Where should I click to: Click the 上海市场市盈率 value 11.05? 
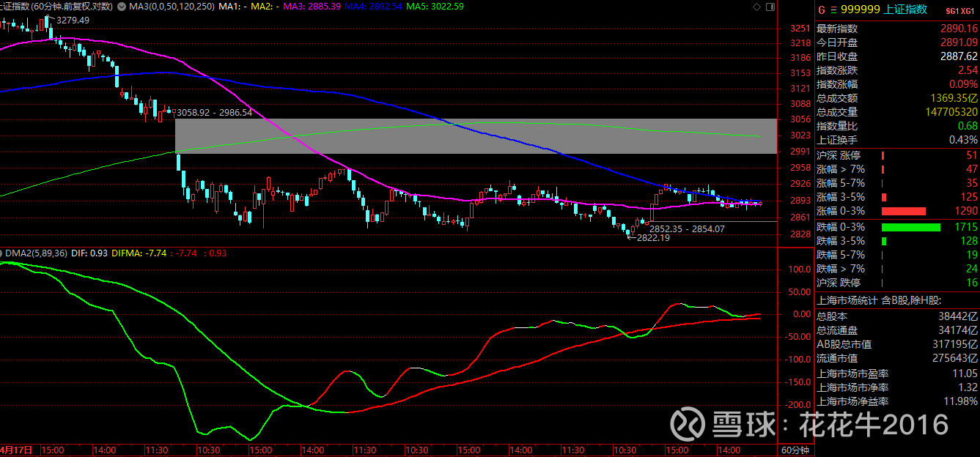pos(965,374)
